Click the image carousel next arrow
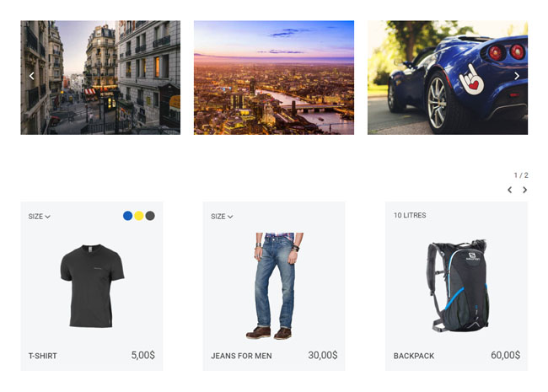Image resolution: width=548 pixels, height=392 pixels. [517, 76]
